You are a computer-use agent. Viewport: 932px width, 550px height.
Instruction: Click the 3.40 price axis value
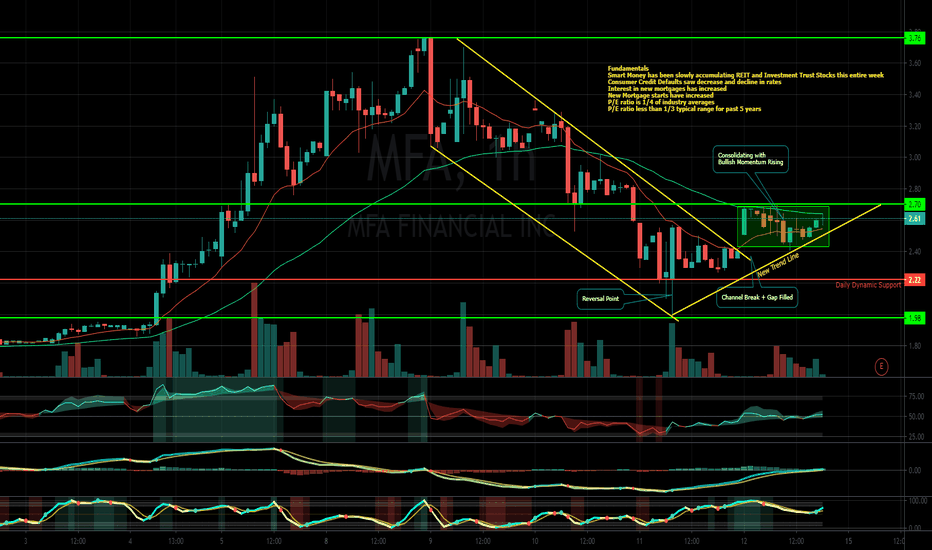915,95
